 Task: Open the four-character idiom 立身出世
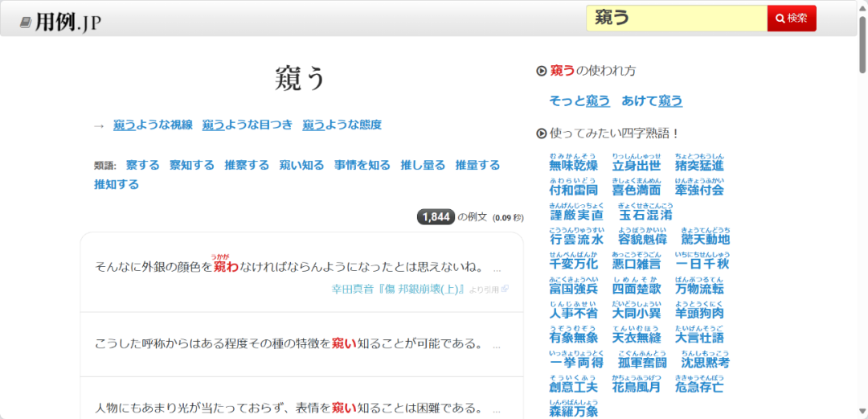pyautogui.click(x=636, y=165)
